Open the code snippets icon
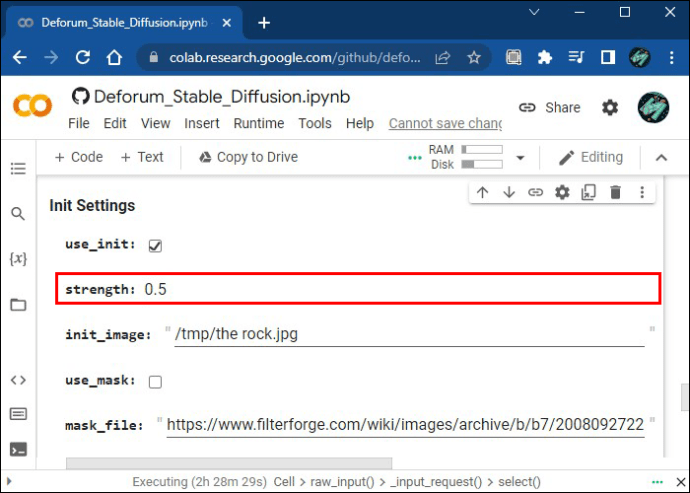This screenshot has width=690, height=493. tap(18, 379)
